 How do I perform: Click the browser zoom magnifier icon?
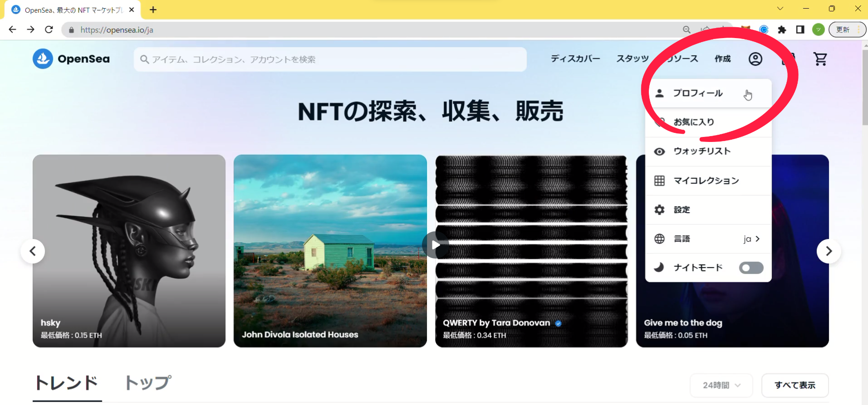point(687,30)
